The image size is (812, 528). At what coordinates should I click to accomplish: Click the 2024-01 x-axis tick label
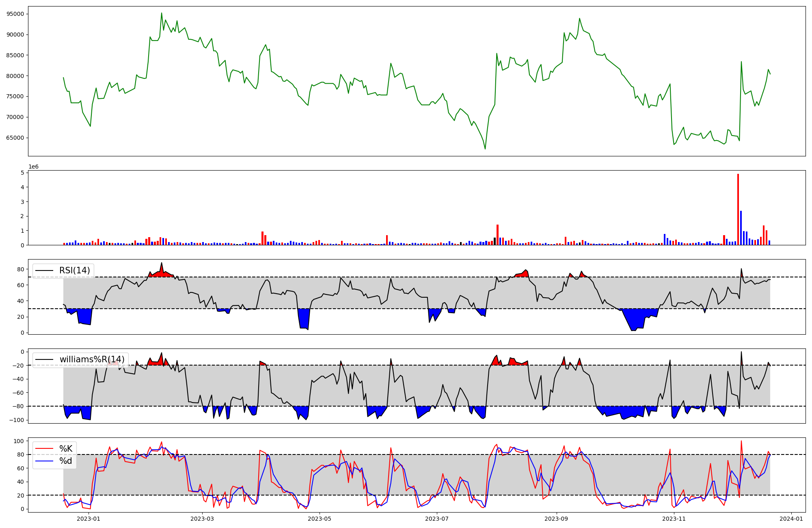tap(791, 519)
